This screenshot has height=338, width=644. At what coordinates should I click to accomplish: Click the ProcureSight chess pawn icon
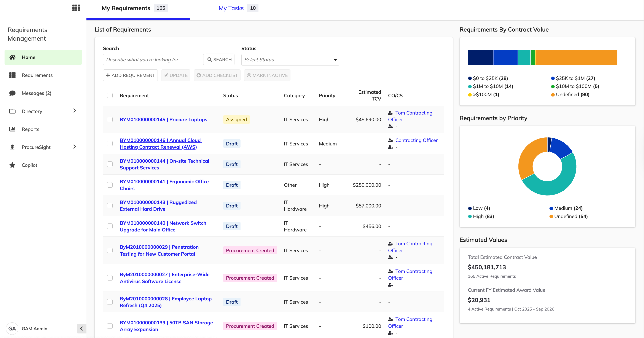pos(13,147)
